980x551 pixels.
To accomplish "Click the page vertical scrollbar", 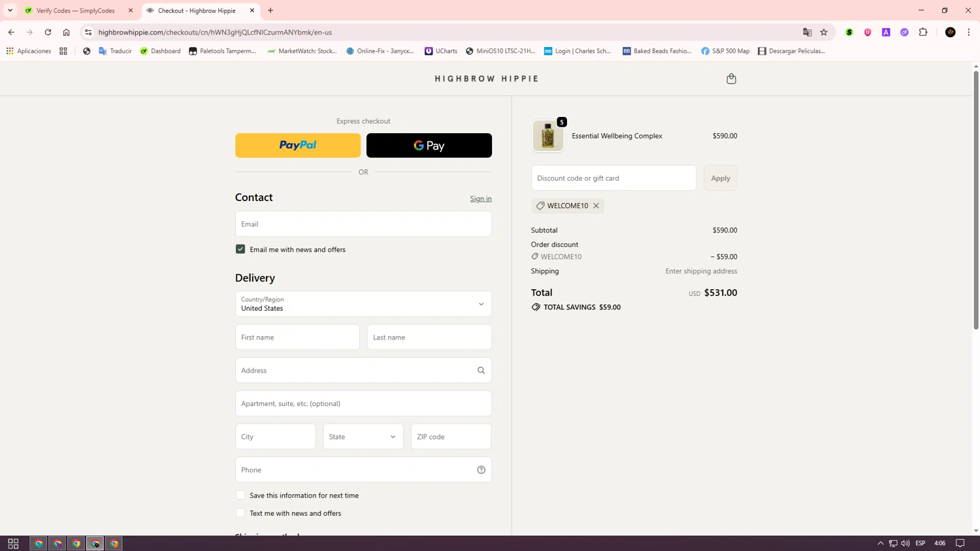I will point(976,201).
